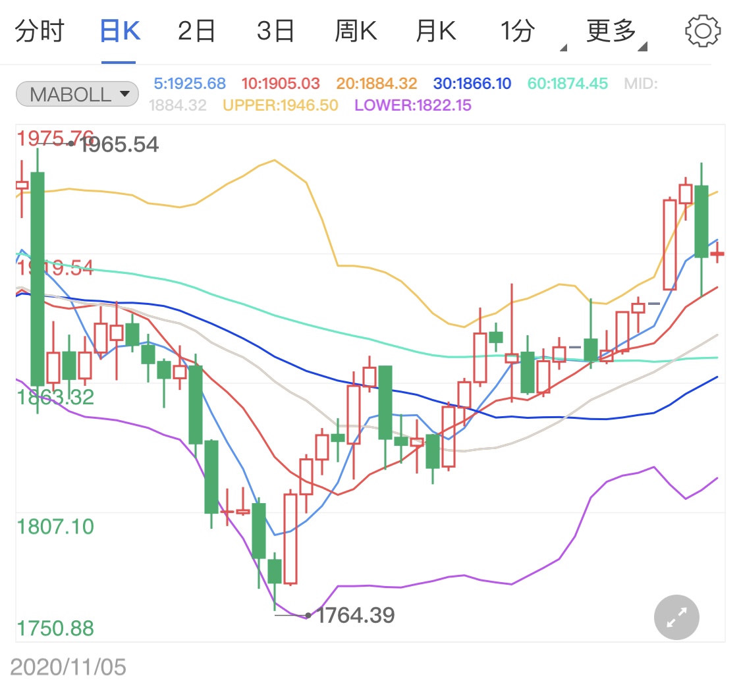
Task: Click the long red candle near 1764.39 low
Action: (290, 539)
